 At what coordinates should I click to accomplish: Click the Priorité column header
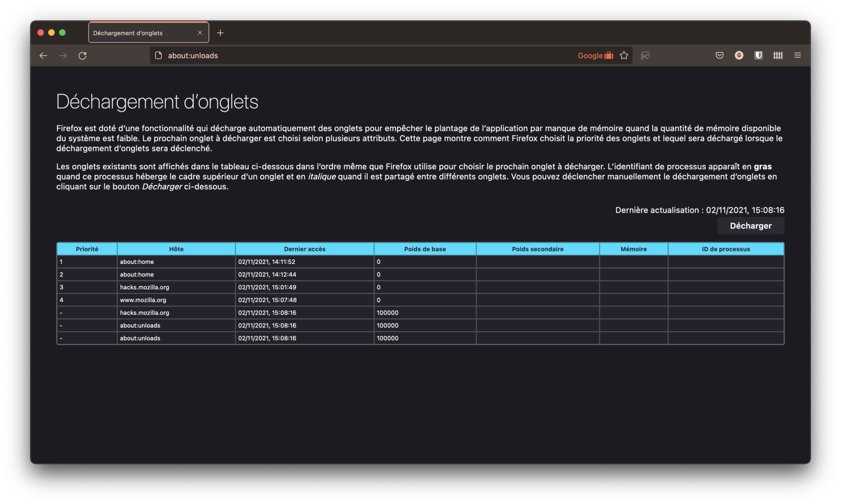pos(87,249)
